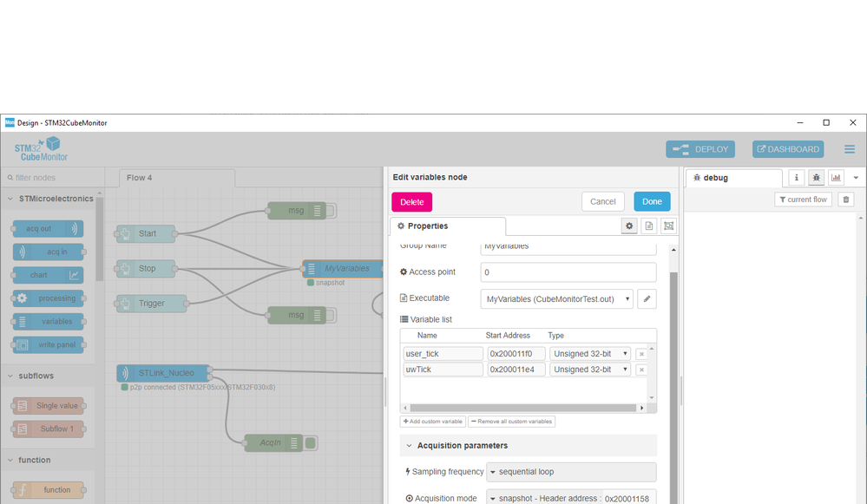
Task: Select the function palette node
Action: (x=48, y=489)
